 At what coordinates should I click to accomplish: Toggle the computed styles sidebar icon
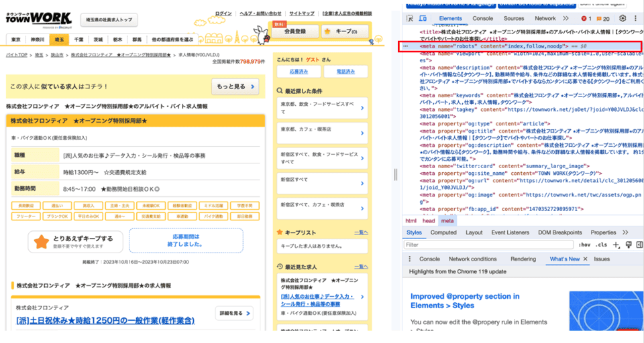coord(639,245)
